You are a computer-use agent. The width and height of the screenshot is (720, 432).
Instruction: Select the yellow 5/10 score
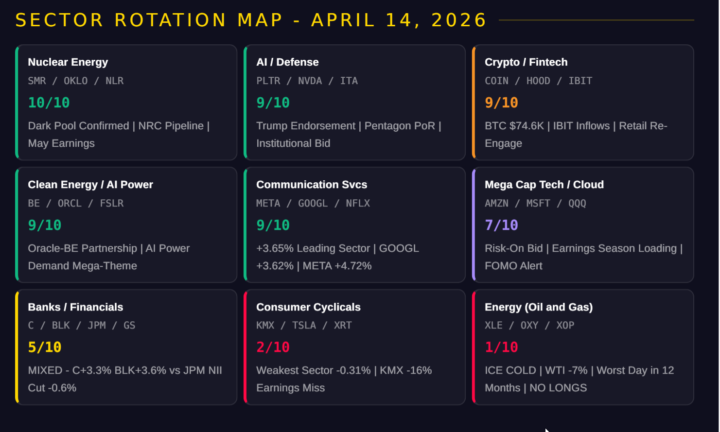[45, 347]
